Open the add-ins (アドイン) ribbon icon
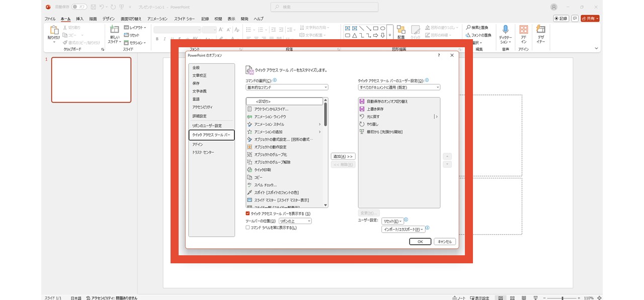Viewport: 644px width, 300px height. coord(524,30)
